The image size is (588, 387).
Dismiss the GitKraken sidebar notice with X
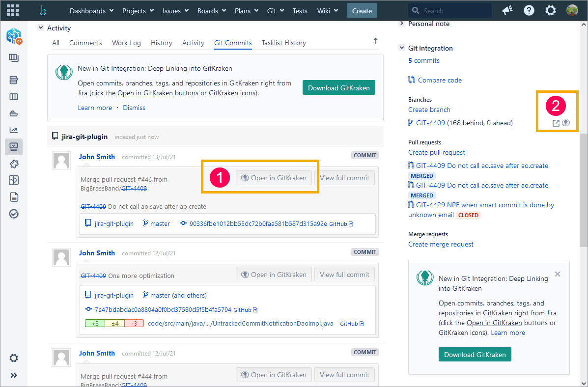(557, 274)
